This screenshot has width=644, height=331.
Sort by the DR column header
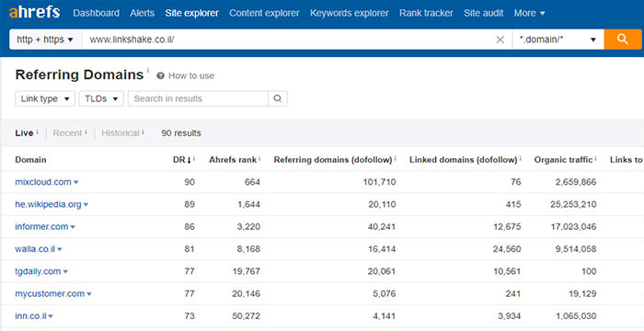point(181,160)
